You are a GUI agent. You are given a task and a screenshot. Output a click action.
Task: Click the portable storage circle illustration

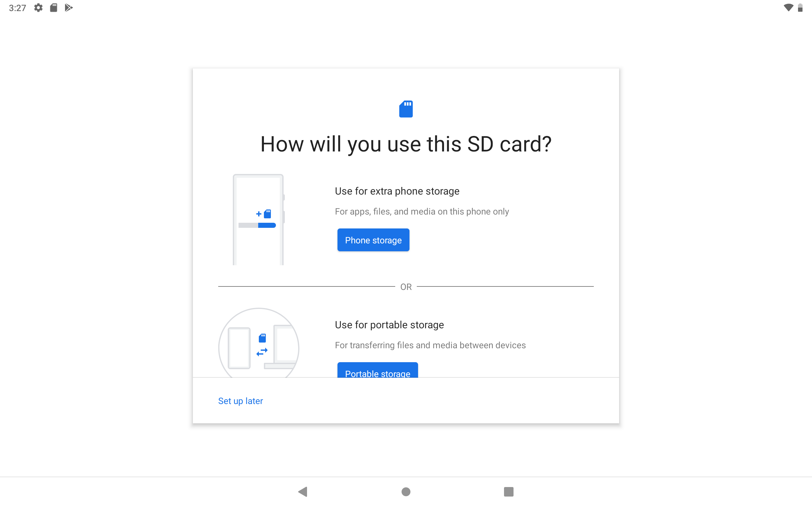259,343
